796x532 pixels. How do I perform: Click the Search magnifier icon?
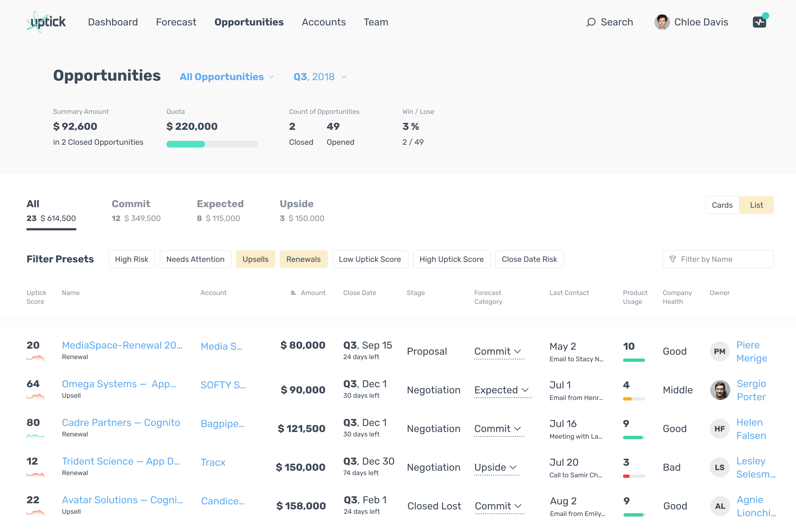(x=591, y=22)
